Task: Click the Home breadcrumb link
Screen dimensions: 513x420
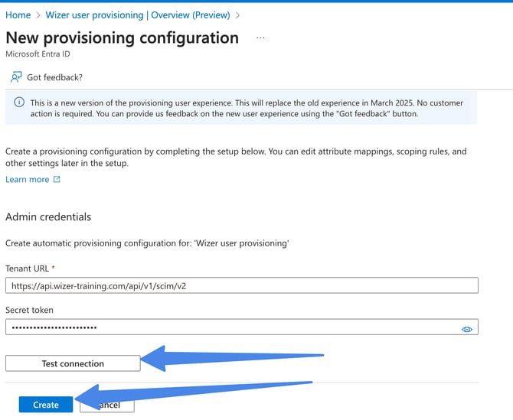Action: (18, 15)
